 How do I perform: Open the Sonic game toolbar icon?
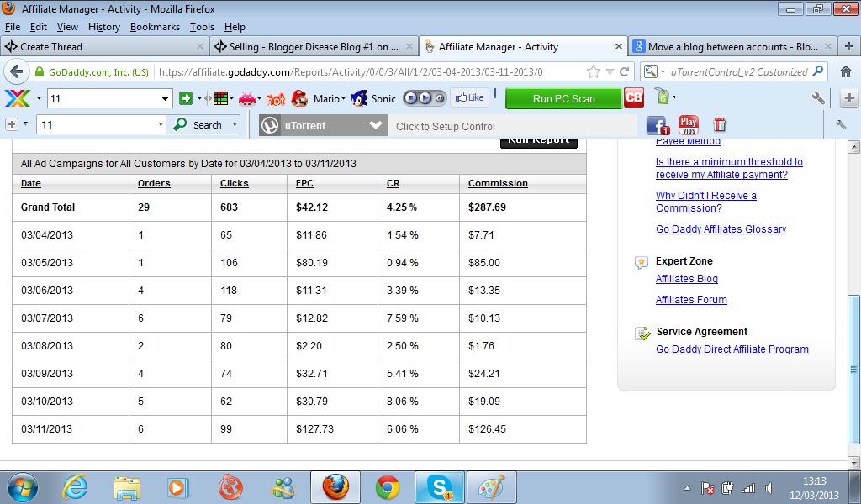360,98
